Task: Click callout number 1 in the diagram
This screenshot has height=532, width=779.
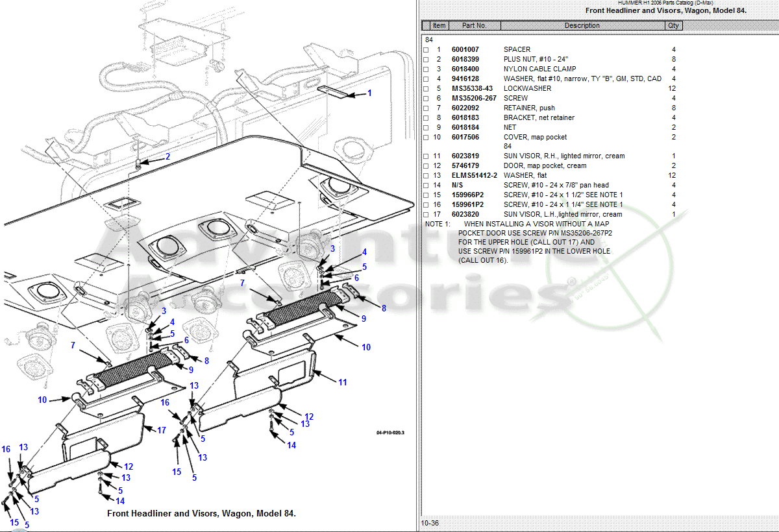Action: pos(370,93)
